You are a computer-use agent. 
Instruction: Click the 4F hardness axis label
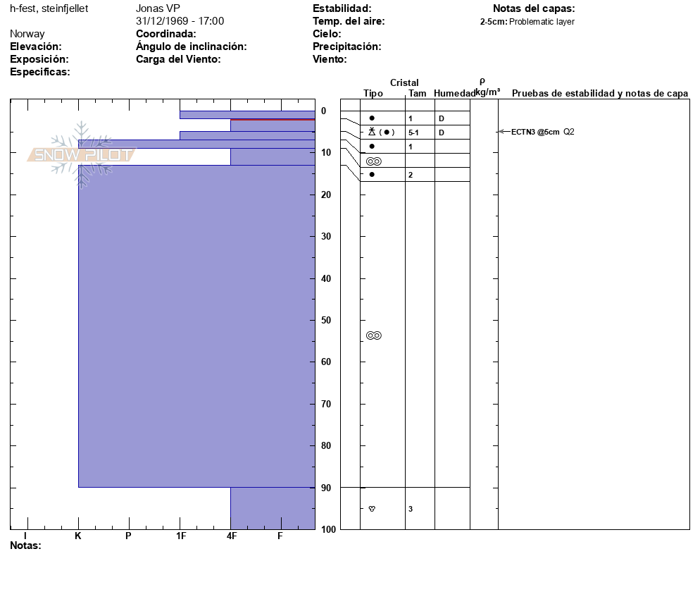(x=231, y=536)
